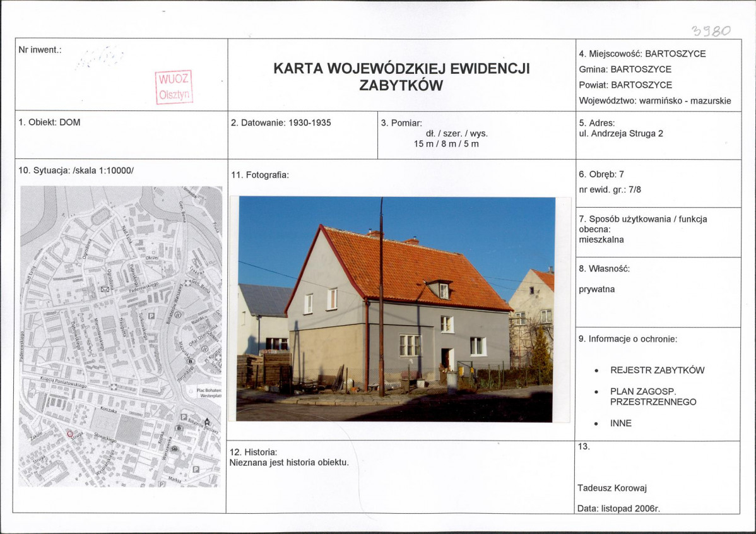This screenshot has height=534, width=756.
Task: Click the line Powiat: BARTOSZYCE
Action: click(x=625, y=85)
